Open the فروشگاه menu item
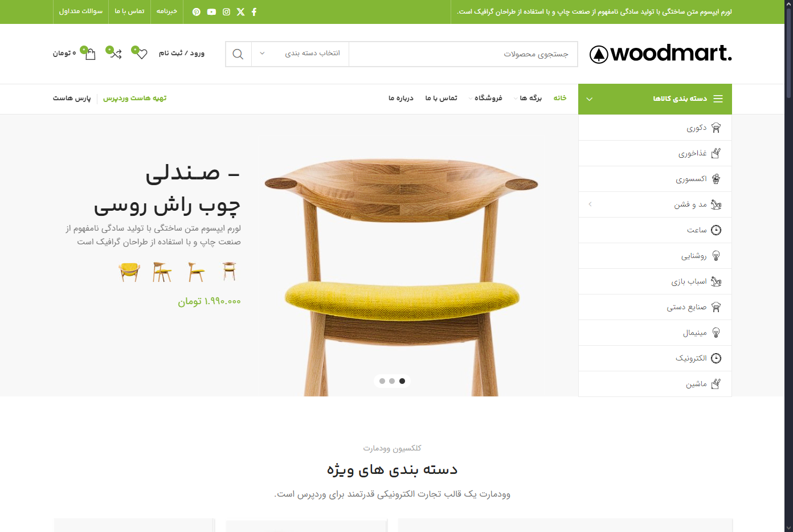 coord(488,99)
